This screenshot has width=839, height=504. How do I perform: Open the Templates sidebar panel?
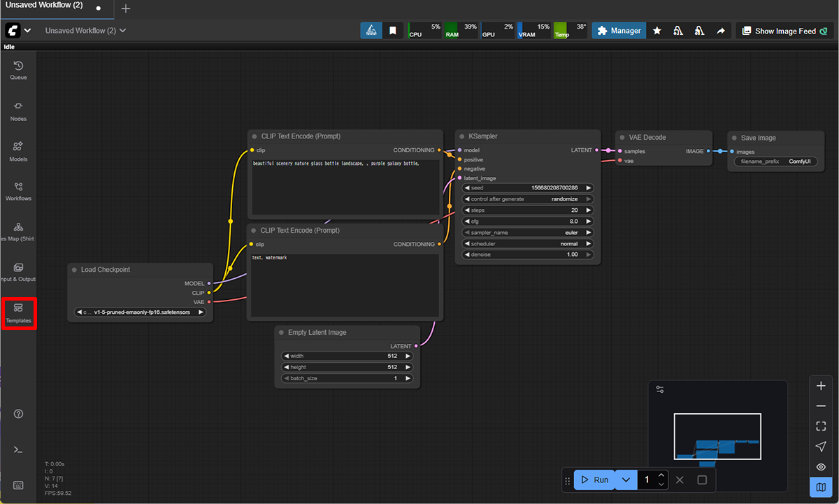(x=19, y=312)
